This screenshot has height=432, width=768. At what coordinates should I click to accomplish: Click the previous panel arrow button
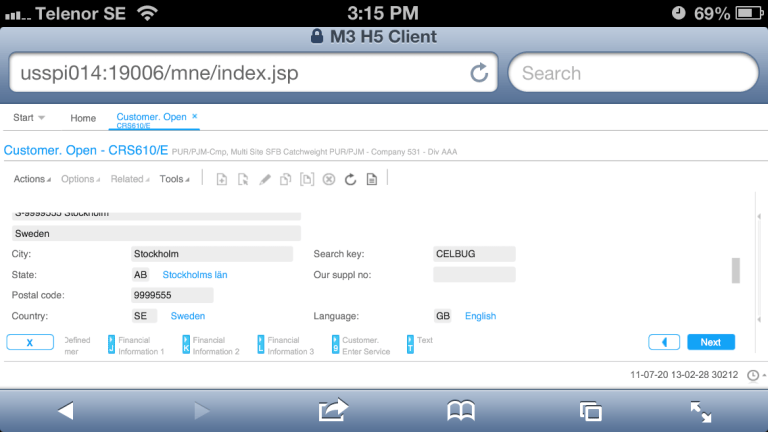tap(664, 342)
